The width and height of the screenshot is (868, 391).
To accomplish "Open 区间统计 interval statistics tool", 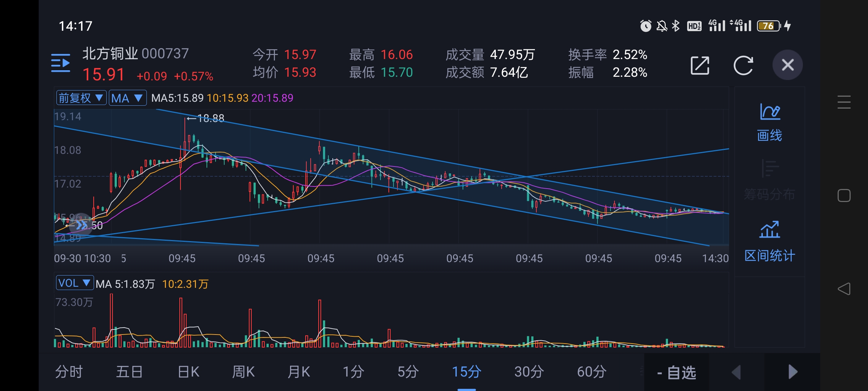I will pos(770,242).
